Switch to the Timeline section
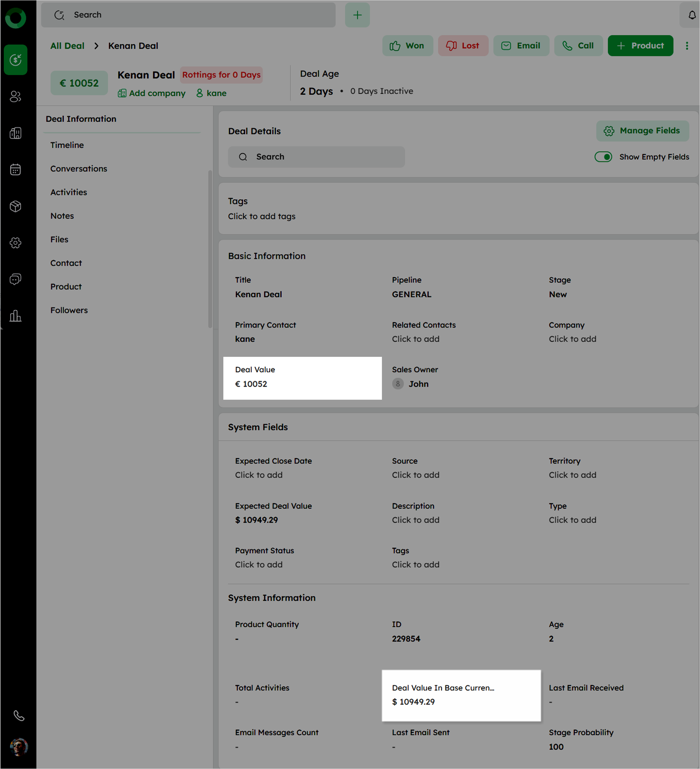Image resolution: width=700 pixels, height=769 pixels. point(67,145)
